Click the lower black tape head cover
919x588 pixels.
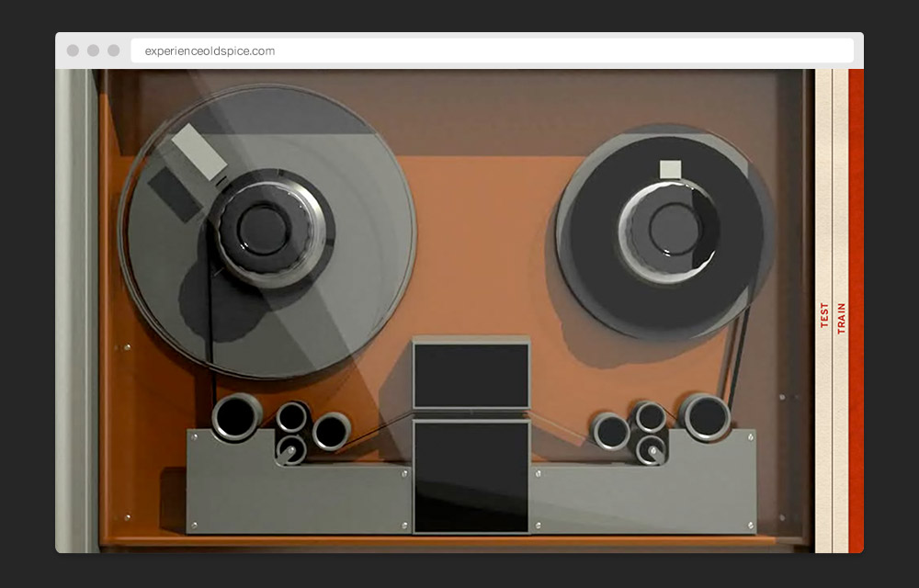pos(471,476)
